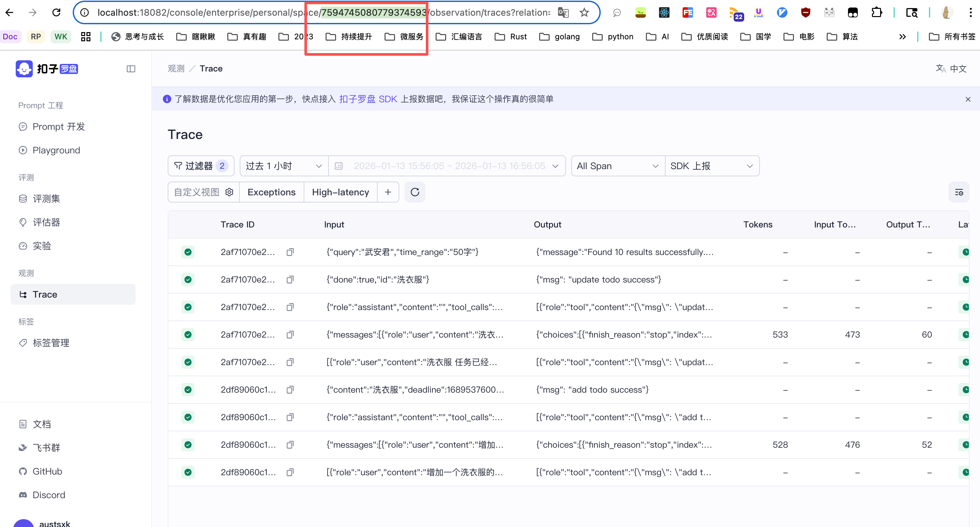The width and height of the screenshot is (980, 527).
Task: Open the 扣子罗盘 SDK link
Action: pyautogui.click(x=368, y=99)
